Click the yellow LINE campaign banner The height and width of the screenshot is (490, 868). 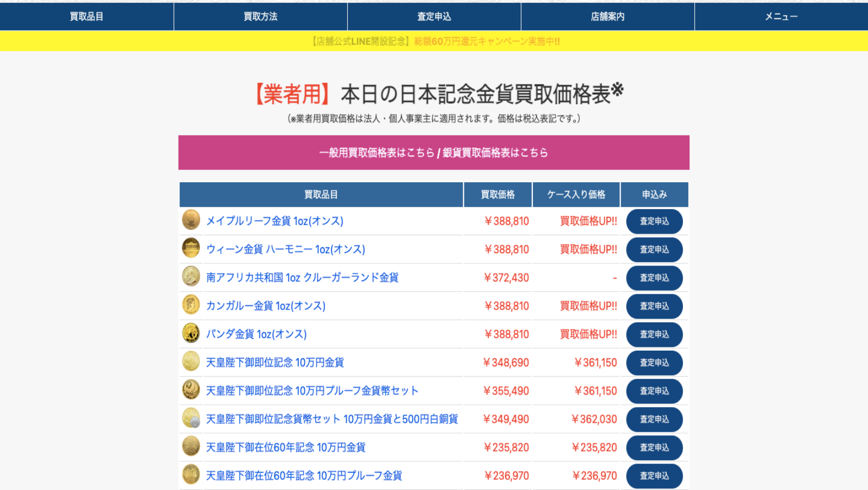434,41
